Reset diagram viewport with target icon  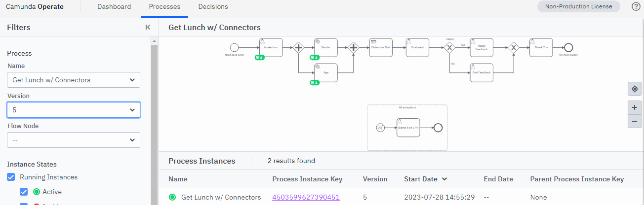point(635,89)
